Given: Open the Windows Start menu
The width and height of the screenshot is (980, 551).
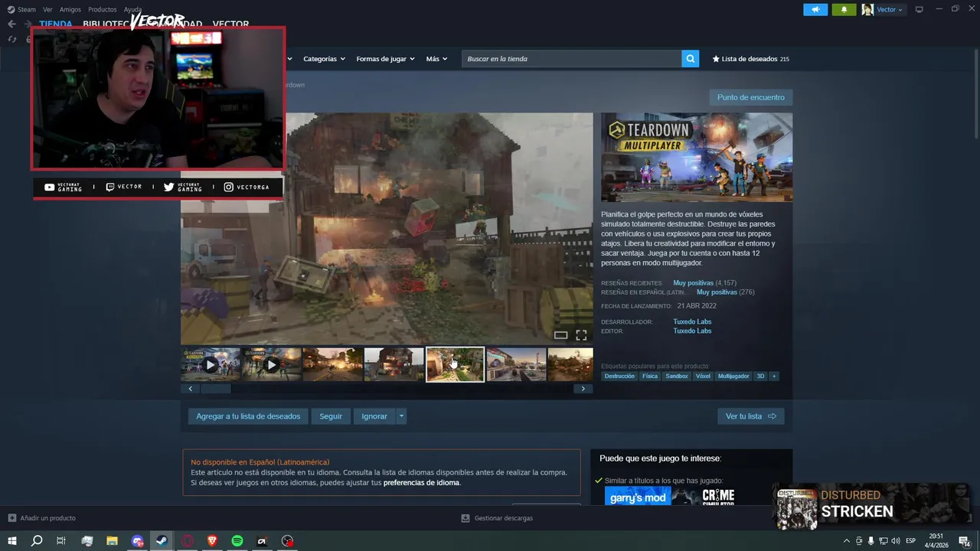Looking at the screenshot, I should (x=11, y=541).
